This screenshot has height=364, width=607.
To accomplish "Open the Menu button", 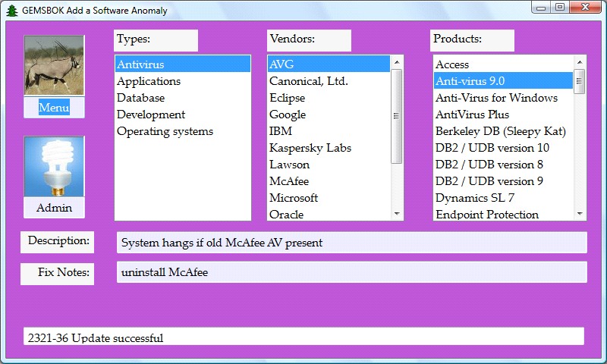I will point(54,107).
